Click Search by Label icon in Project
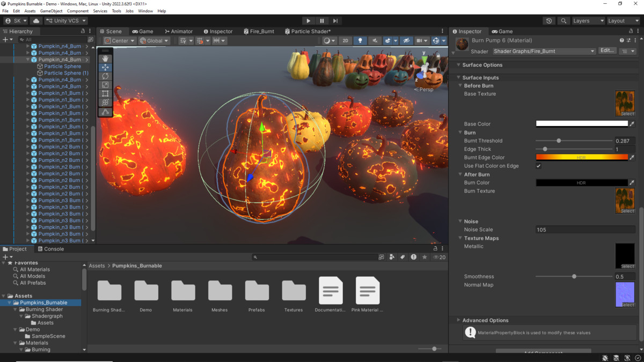 pos(402,257)
